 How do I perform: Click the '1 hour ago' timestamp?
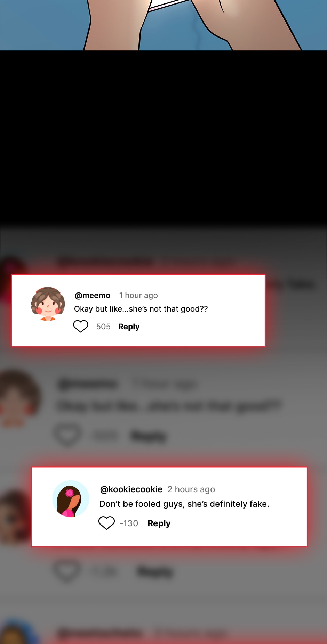(138, 295)
